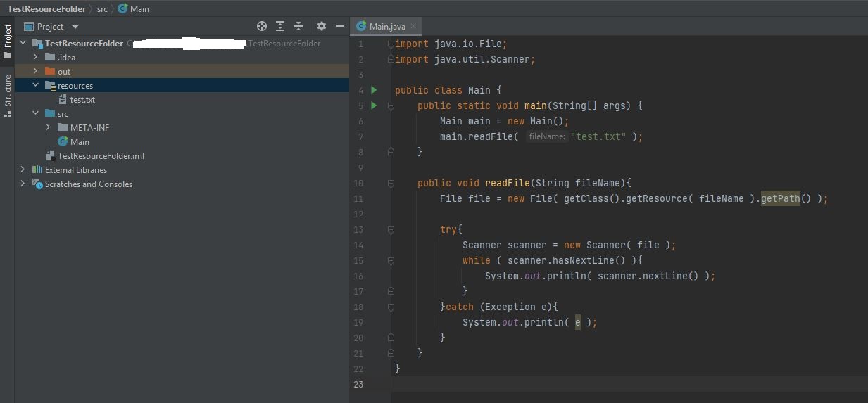Screen dimensions: 868x403
Task: Click the fileName parameter hint on line 7
Action: tap(547, 136)
